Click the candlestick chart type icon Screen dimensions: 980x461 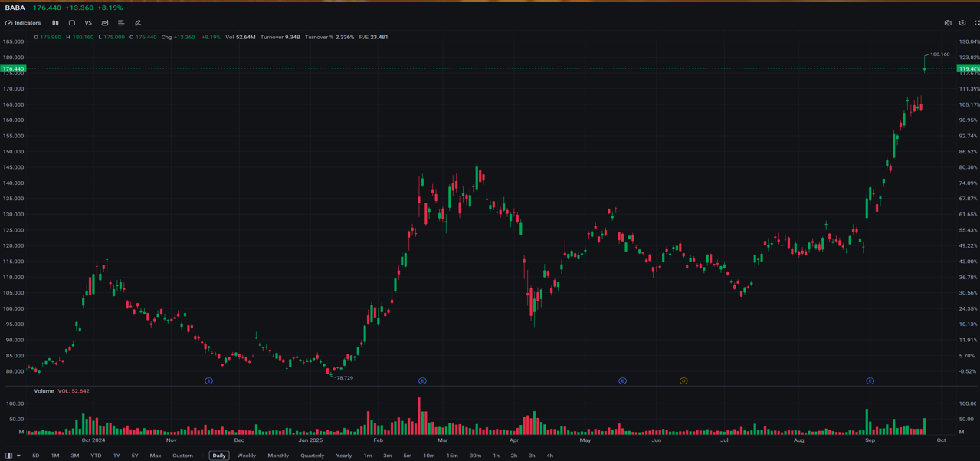(x=55, y=23)
